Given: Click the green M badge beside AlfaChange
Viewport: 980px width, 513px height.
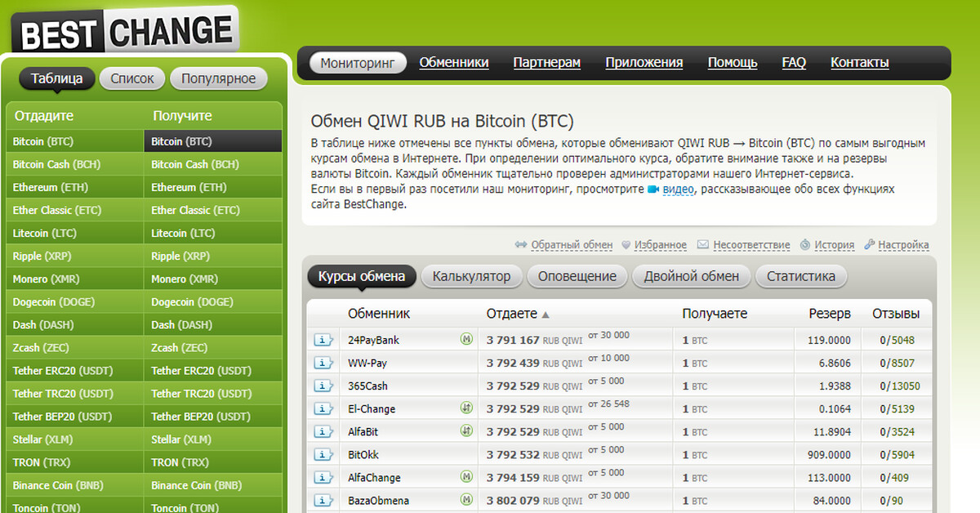Looking at the screenshot, I should pos(466,477).
